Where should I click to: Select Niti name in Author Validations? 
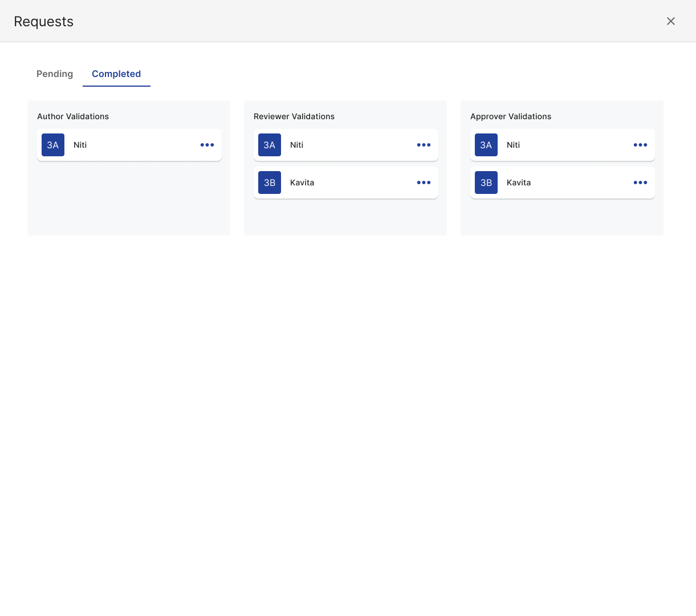80,145
